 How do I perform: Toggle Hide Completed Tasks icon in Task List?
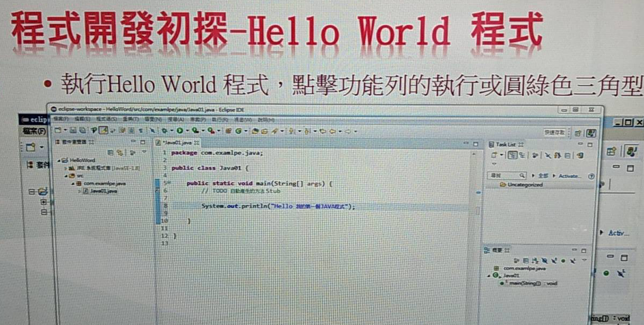548,155
